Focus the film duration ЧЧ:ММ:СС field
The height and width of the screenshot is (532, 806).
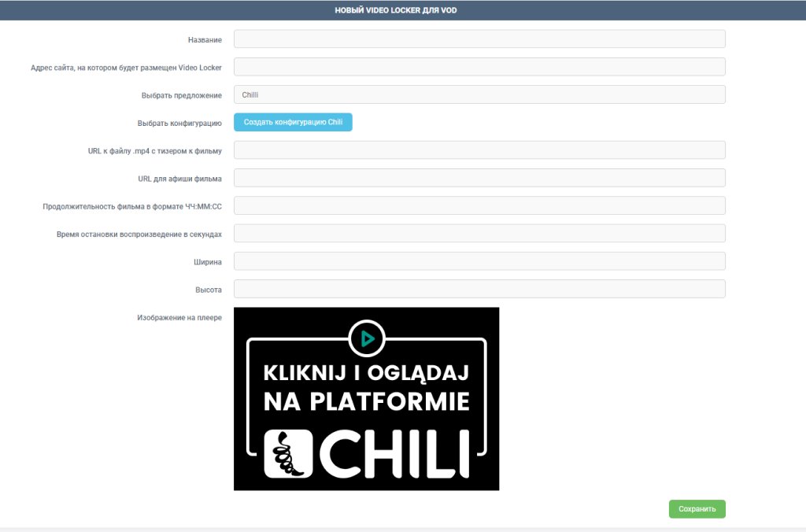pyautogui.click(x=479, y=205)
